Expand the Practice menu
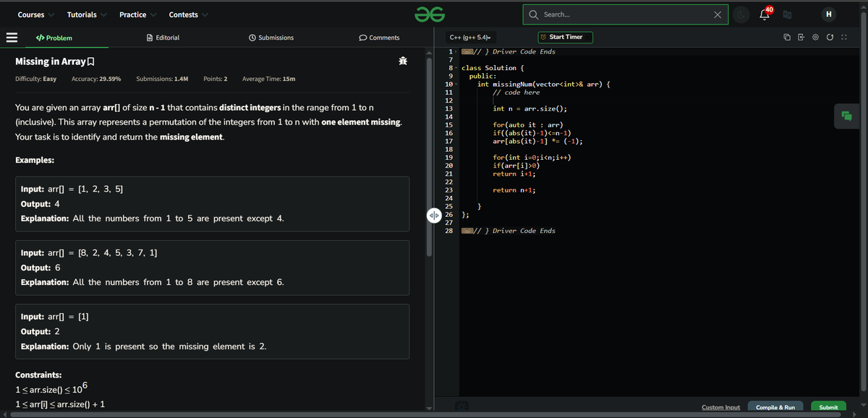The image size is (868, 418). click(x=137, y=14)
